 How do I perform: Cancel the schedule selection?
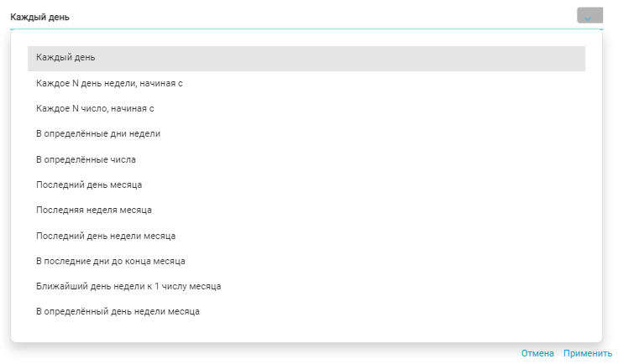click(537, 353)
